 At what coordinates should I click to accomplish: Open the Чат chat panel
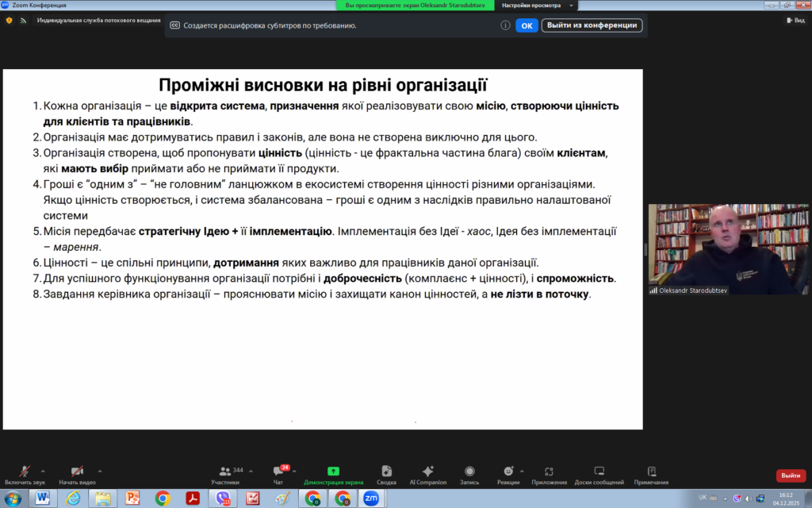278,472
